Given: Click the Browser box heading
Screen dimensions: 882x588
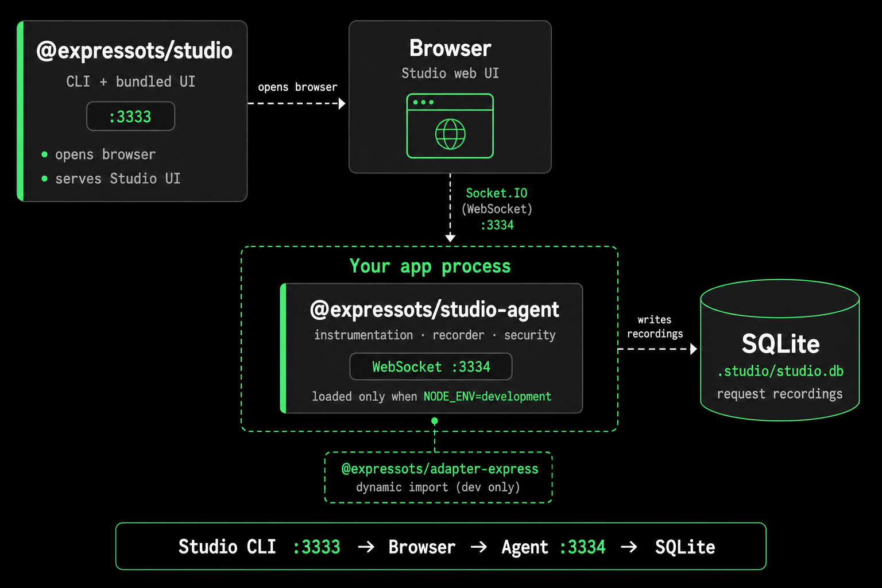Looking at the screenshot, I should (450, 48).
